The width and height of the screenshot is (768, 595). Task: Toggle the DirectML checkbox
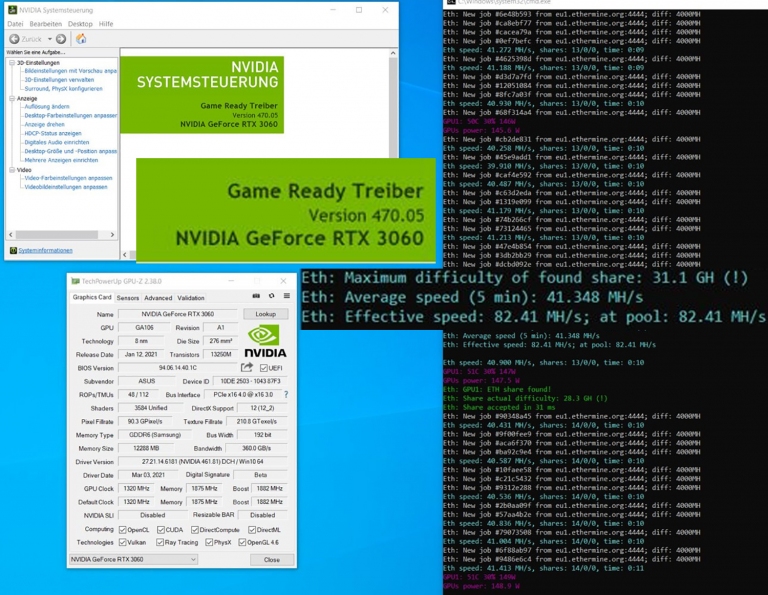coord(252,529)
